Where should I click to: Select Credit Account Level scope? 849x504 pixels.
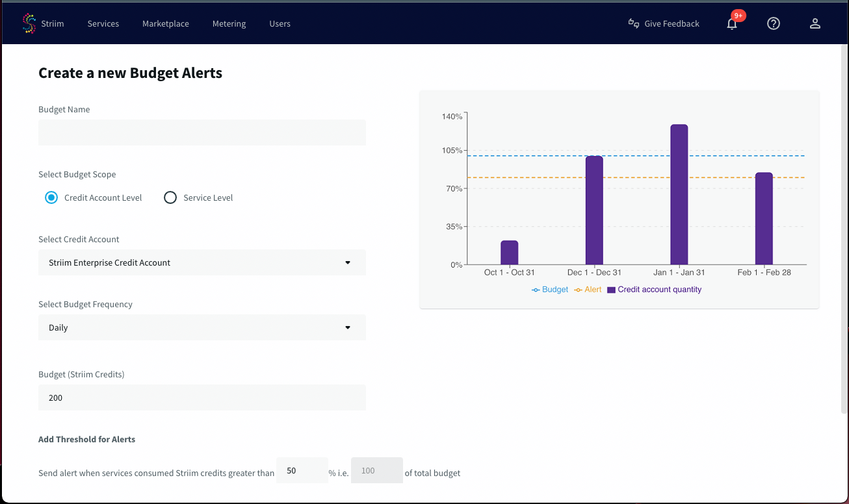click(x=51, y=197)
